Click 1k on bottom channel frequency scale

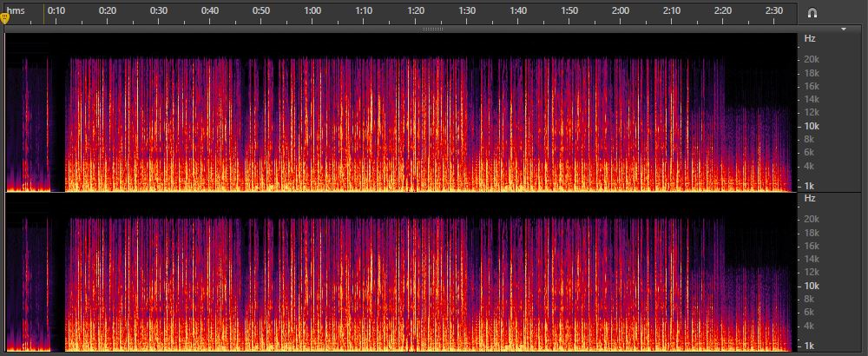tap(809, 346)
